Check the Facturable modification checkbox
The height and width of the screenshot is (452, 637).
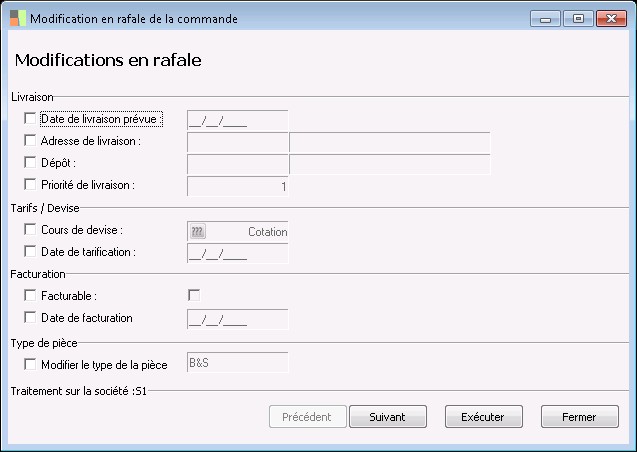[30, 295]
